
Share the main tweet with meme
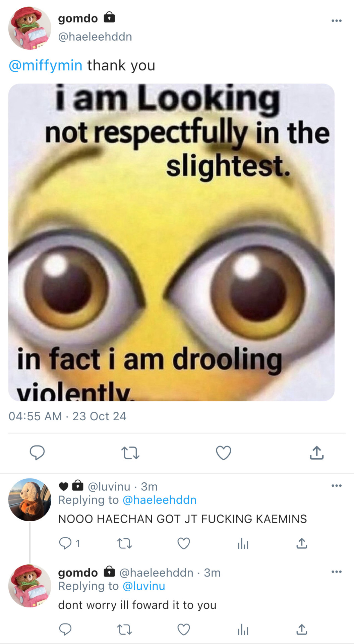tap(316, 452)
